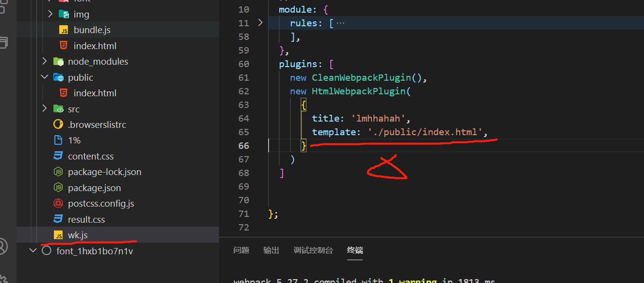Expand the node_modules folder chevron

(x=45, y=61)
